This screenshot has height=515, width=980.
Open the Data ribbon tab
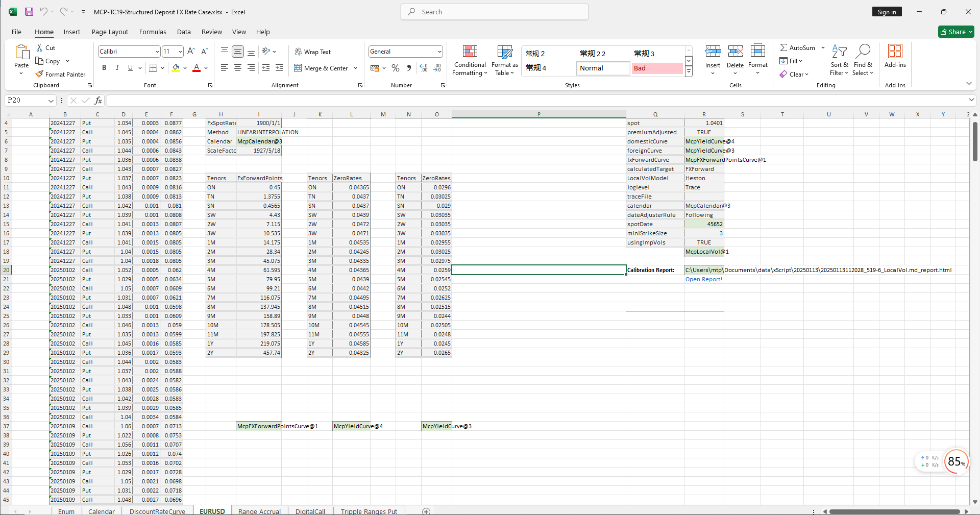pos(184,32)
